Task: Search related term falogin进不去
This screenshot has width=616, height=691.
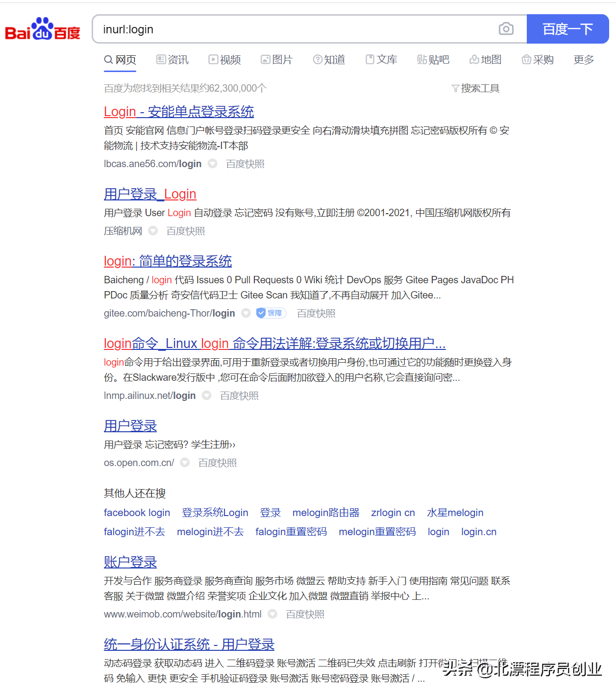Action: [x=134, y=532]
